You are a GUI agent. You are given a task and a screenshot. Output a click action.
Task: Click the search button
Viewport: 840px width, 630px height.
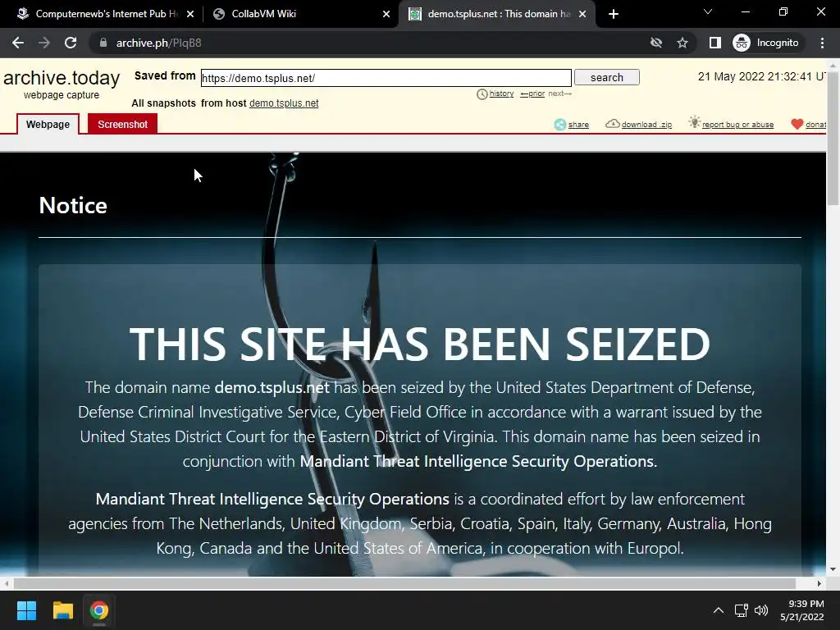[x=606, y=77]
